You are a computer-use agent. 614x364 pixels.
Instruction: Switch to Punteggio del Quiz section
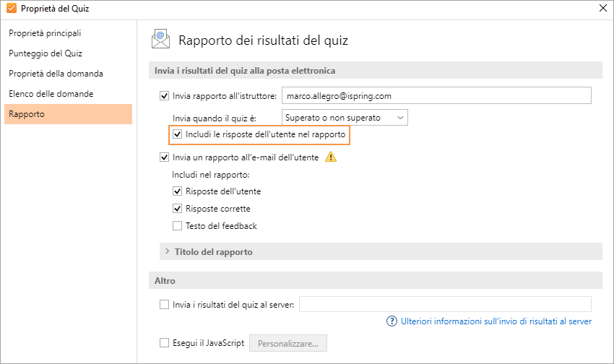point(46,53)
